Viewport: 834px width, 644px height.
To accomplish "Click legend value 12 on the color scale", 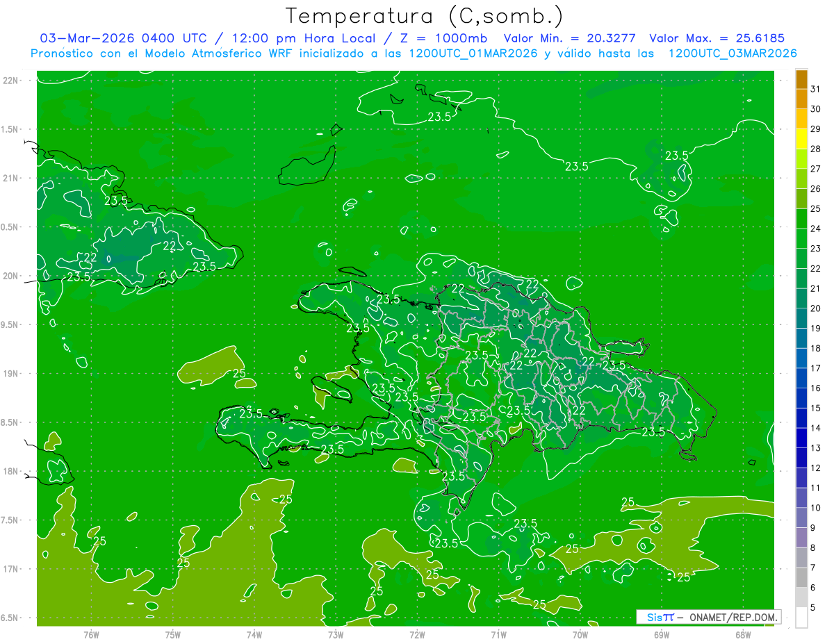I will pos(815,468).
